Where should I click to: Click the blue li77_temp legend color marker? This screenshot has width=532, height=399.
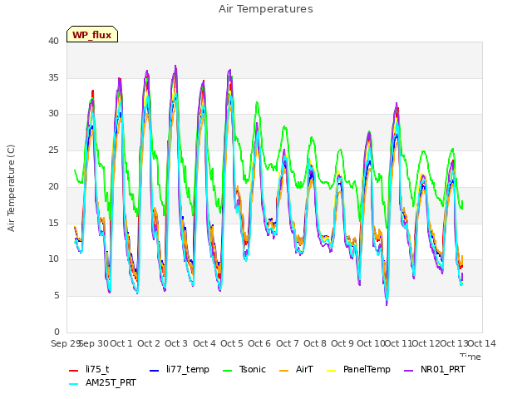[x=155, y=371]
